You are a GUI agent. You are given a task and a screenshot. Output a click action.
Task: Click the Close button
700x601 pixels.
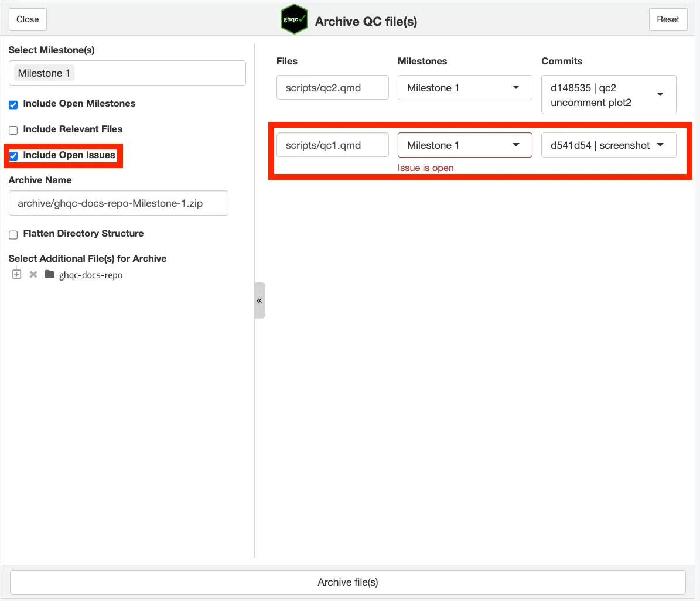click(x=28, y=19)
